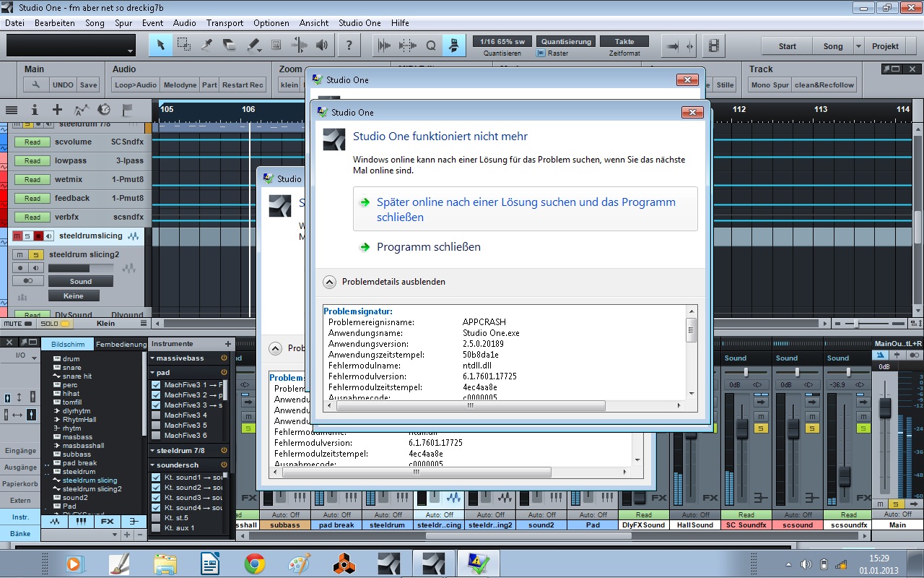Image resolution: width=924 pixels, height=578 pixels.
Task: Enable Kt. st.5 output checkbox
Action: pos(156,518)
